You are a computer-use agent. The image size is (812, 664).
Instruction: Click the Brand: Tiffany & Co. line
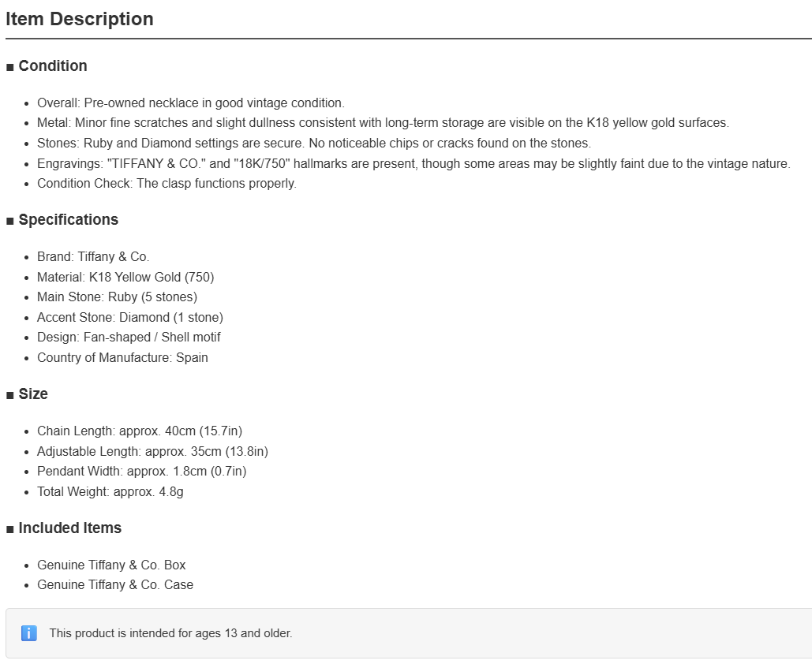click(x=93, y=257)
